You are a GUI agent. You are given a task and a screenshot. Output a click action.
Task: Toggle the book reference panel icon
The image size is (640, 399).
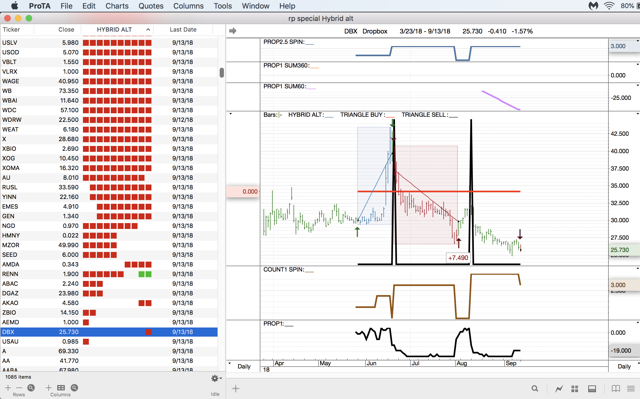(x=616, y=388)
